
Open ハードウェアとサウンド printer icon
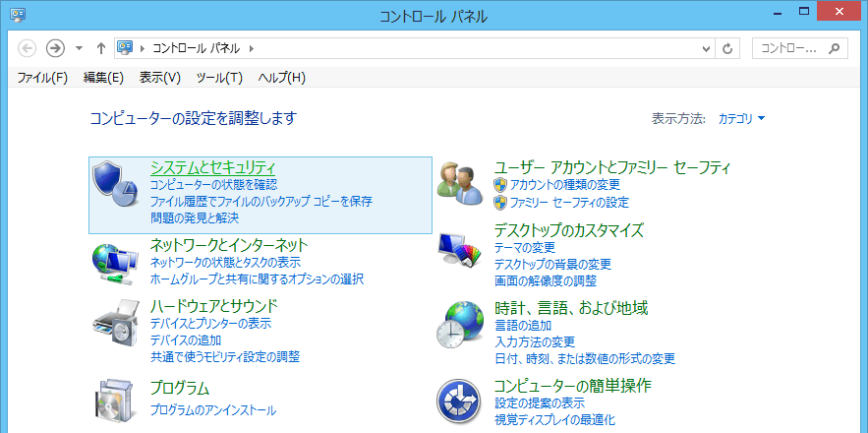(115, 323)
